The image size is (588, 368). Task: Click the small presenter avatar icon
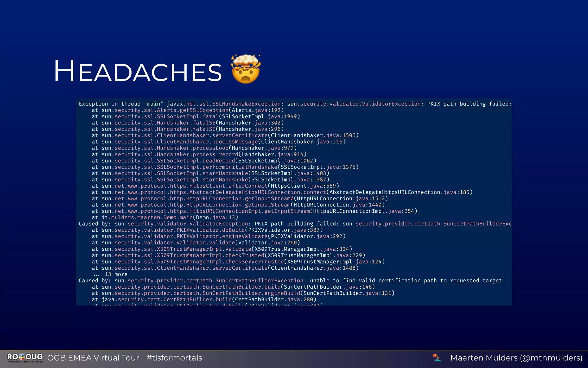(437, 358)
